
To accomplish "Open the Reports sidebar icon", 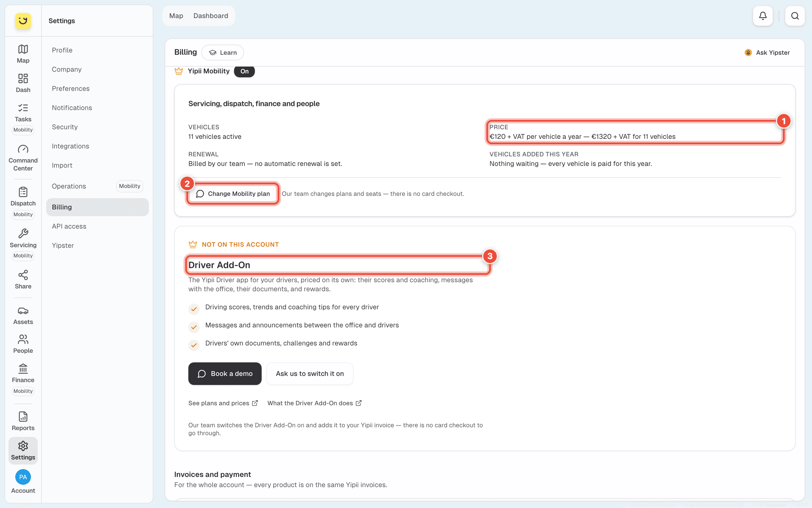I will (23, 421).
